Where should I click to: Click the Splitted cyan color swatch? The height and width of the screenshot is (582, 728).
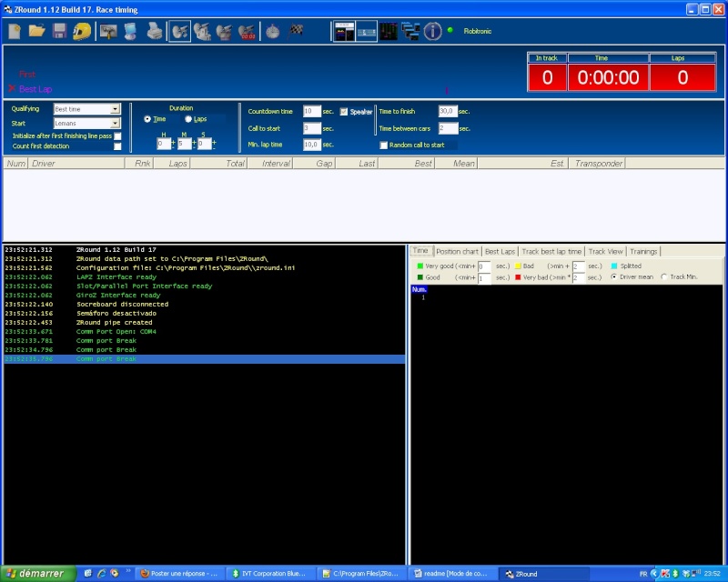click(x=614, y=266)
